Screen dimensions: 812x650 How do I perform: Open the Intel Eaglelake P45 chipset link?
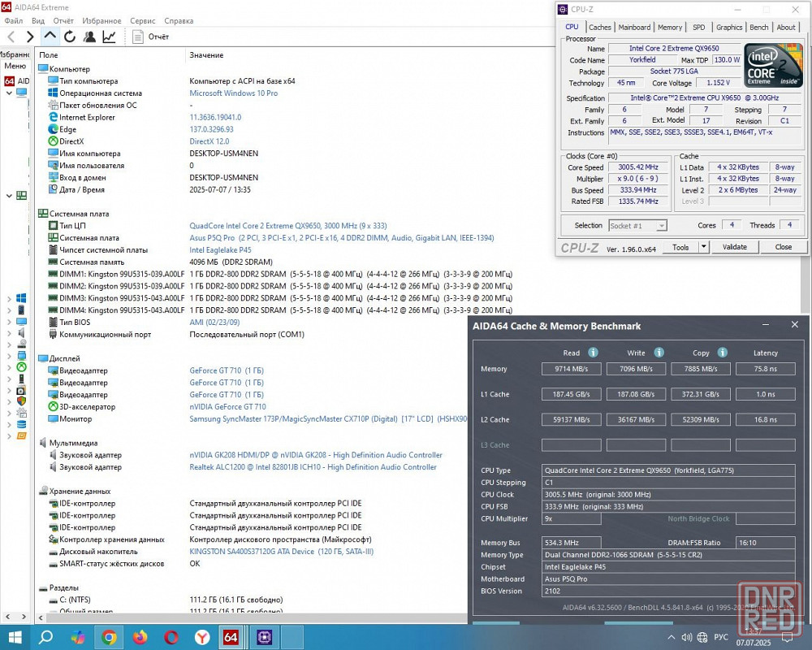coord(220,249)
